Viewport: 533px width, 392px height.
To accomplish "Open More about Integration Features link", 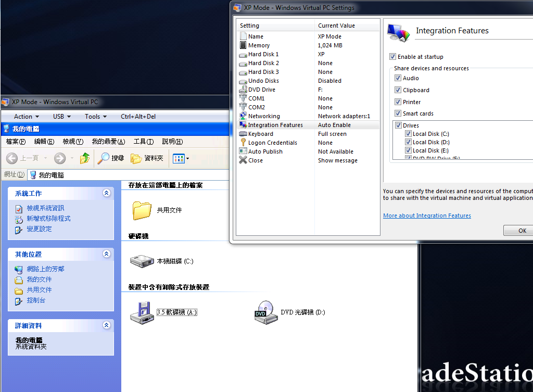I will (x=427, y=216).
